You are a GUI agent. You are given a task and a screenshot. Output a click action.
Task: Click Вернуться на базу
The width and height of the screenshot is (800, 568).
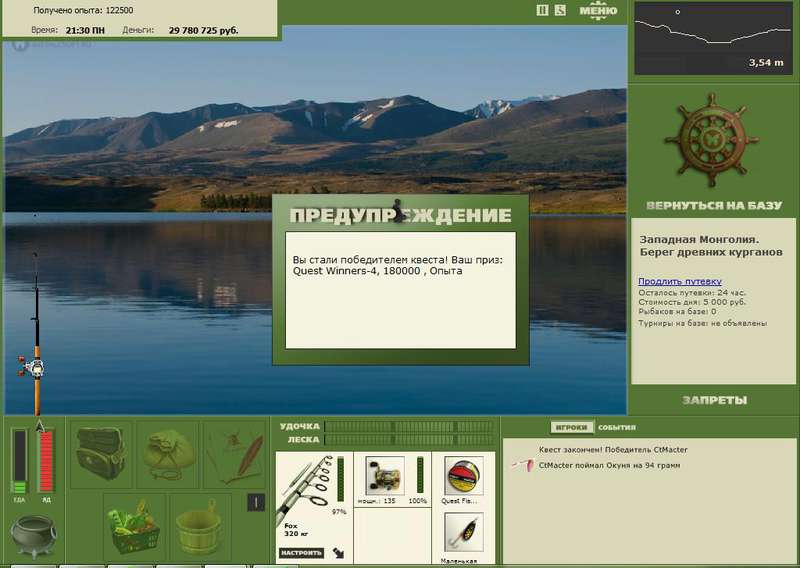[714, 206]
